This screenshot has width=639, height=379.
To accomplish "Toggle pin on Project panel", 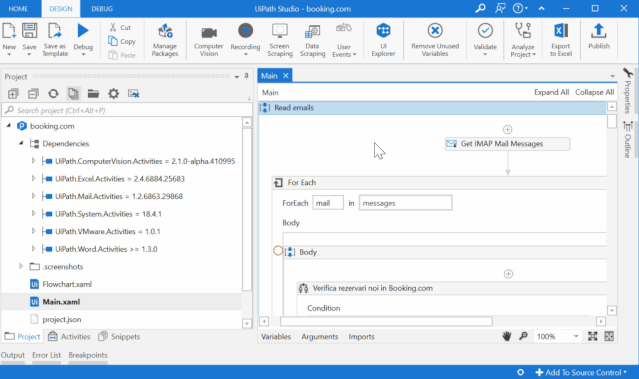I will [x=246, y=76].
